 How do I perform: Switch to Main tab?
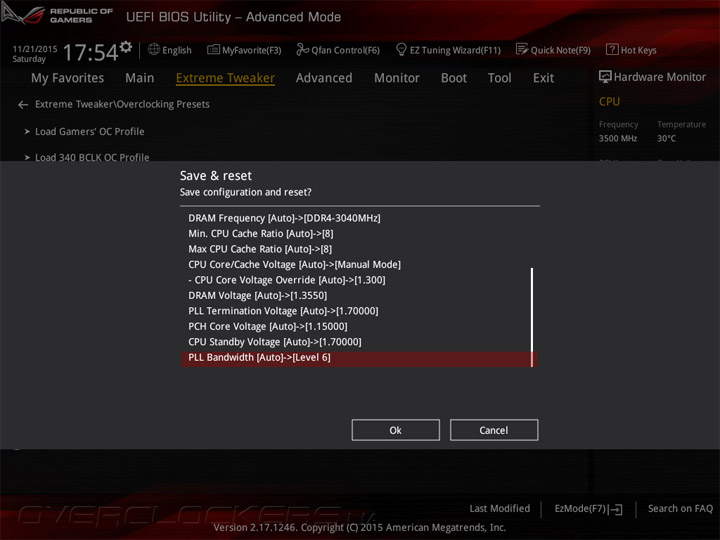point(140,78)
